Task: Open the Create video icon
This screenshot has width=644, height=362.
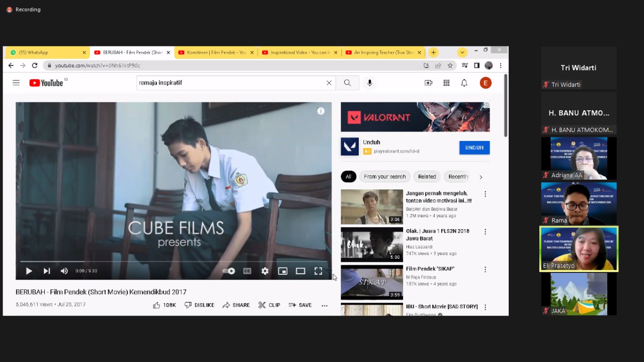Action: [429, 83]
